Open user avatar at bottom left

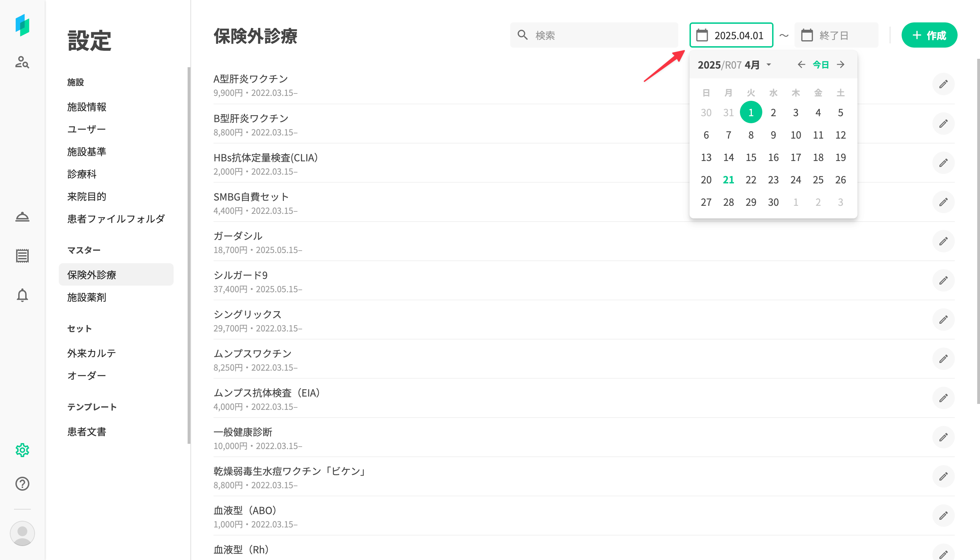(x=22, y=533)
